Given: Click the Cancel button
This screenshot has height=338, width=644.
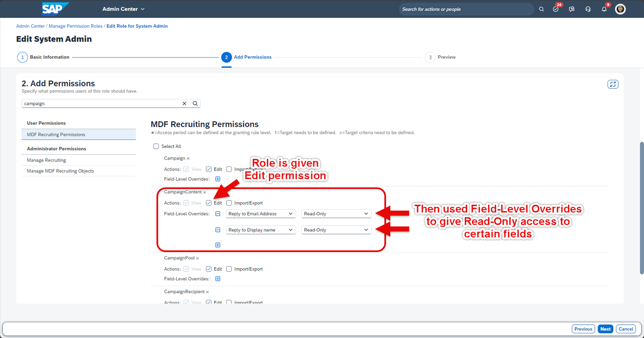Looking at the screenshot, I should (x=626, y=329).
